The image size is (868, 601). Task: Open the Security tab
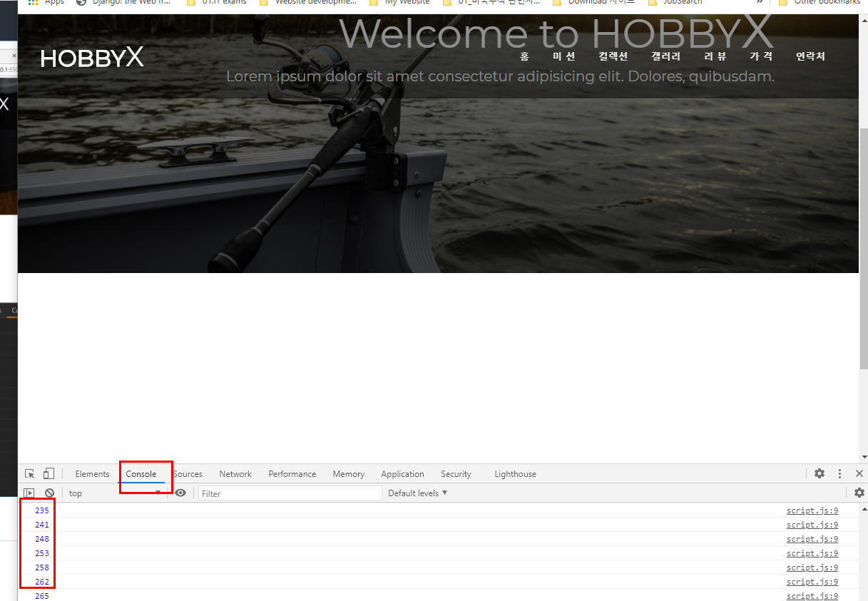click(456, 474)
